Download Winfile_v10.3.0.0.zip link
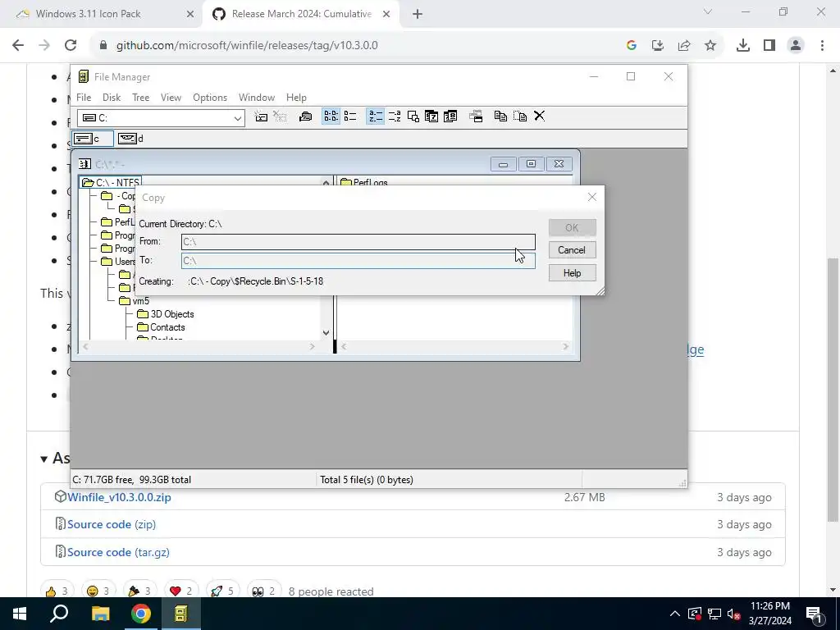The height and width of the screenshot is (630, 840). click(x=119, y=497)
